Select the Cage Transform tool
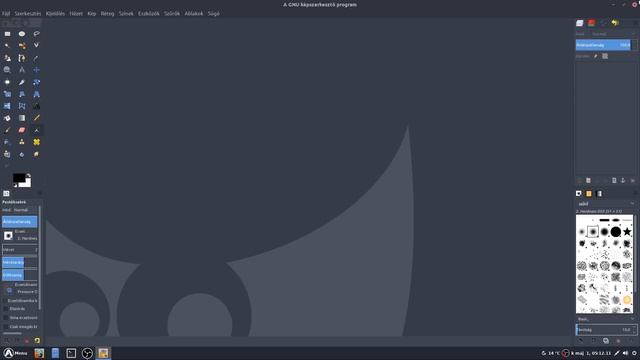The width and height of the screenshot is (640, 360). (22, 106)
